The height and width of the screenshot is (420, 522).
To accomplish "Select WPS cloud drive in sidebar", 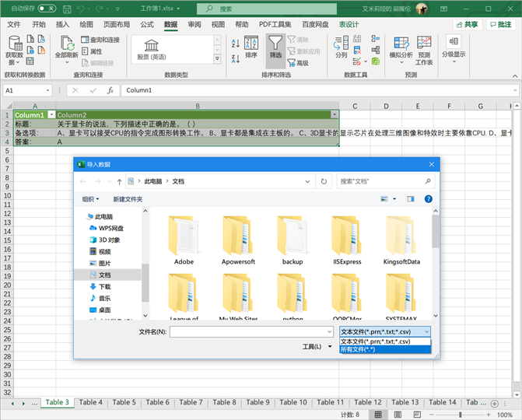I will click(107, 228).
